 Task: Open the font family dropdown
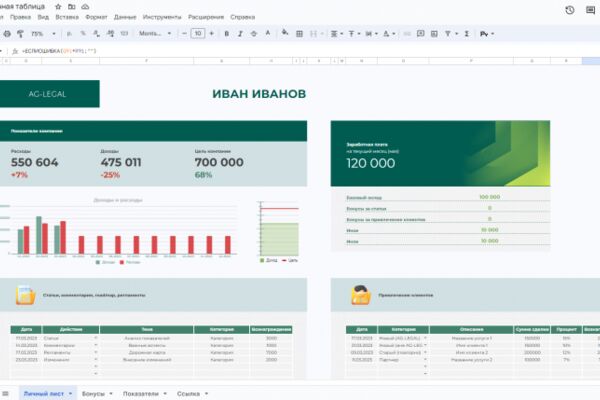point(155,34)
